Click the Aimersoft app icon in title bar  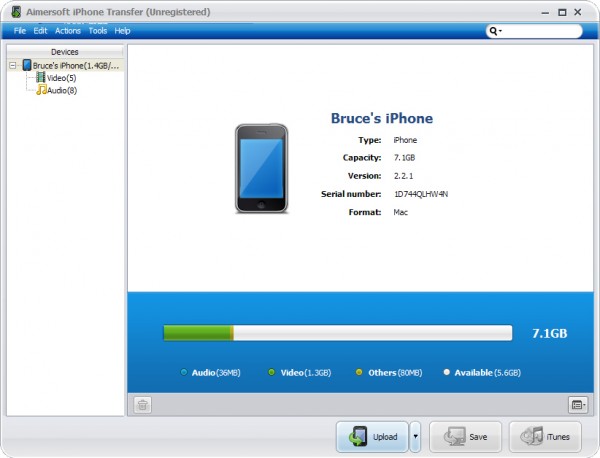point(16,12)
